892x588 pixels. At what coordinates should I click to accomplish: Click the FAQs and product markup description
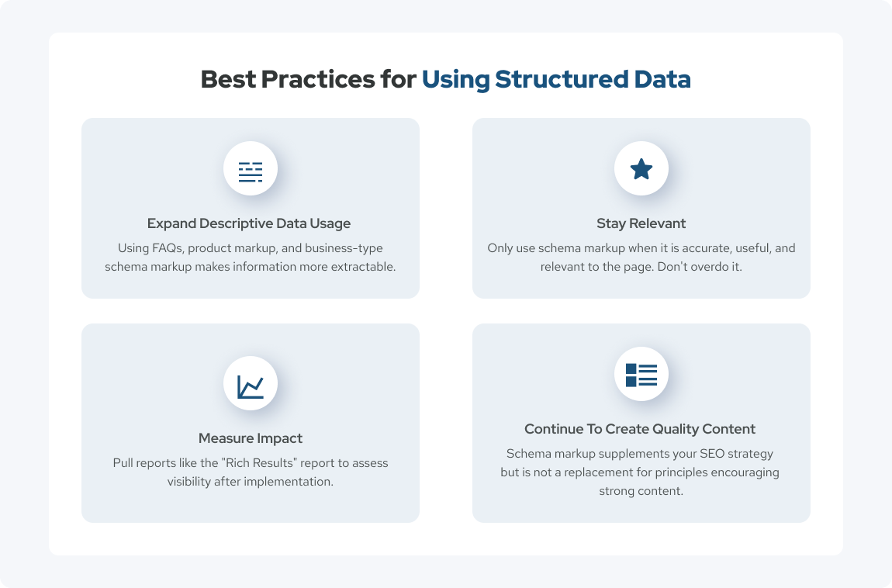[251, 257]
